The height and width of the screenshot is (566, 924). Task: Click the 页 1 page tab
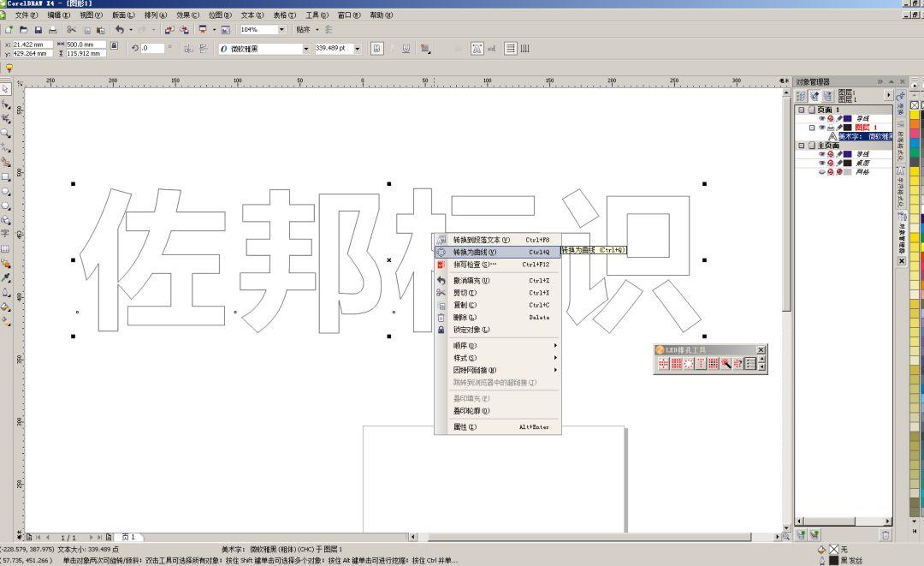[x=128, y=537]
